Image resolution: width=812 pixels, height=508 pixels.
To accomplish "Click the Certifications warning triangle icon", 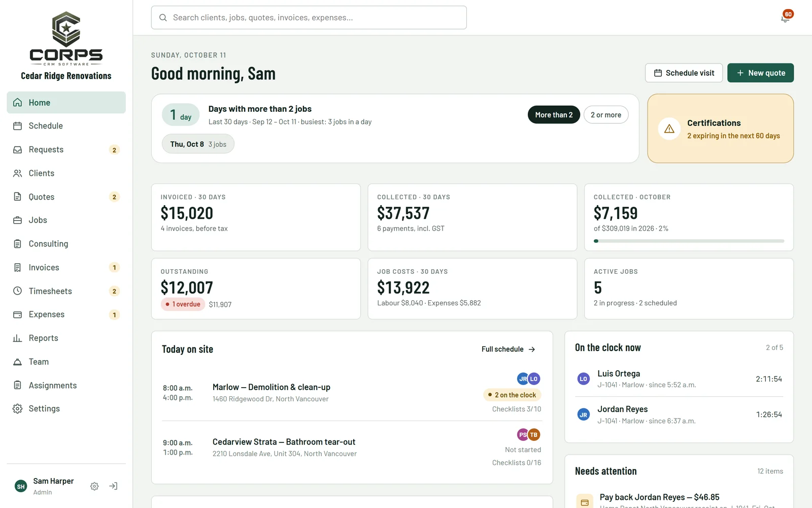I will [669, 129].
